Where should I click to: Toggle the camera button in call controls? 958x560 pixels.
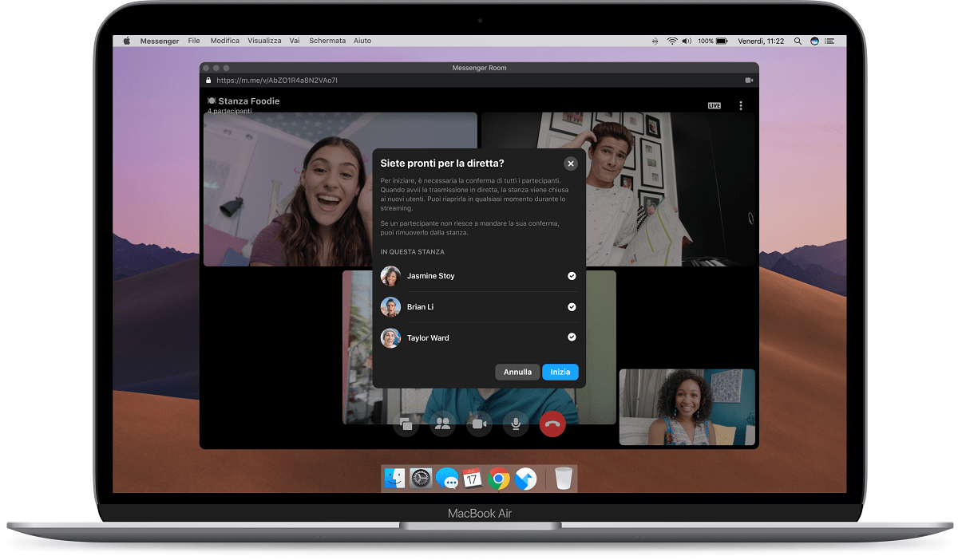(479, 424)
